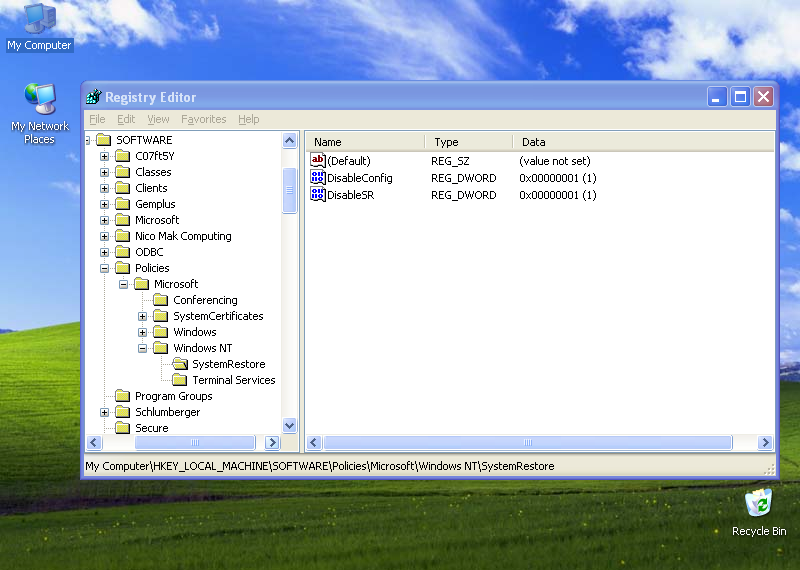Click the REG_SZ type cell
Image resolution: width=800 pixels, height=570 pixels.
pyautogui.click(x=450, y=161)
